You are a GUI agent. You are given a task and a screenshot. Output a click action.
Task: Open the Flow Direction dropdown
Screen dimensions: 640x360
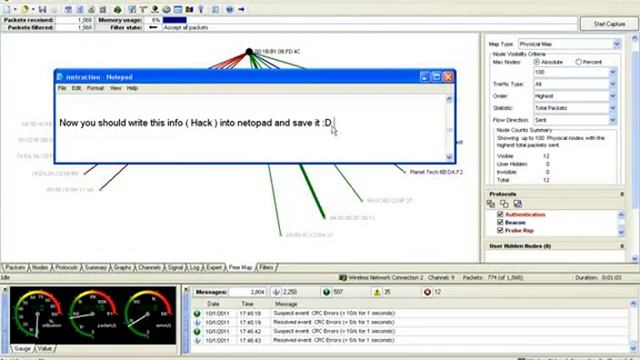612,120
